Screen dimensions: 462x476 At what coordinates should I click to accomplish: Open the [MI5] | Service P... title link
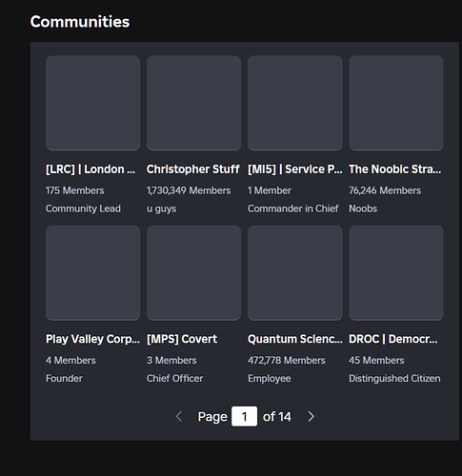point(295,169)
